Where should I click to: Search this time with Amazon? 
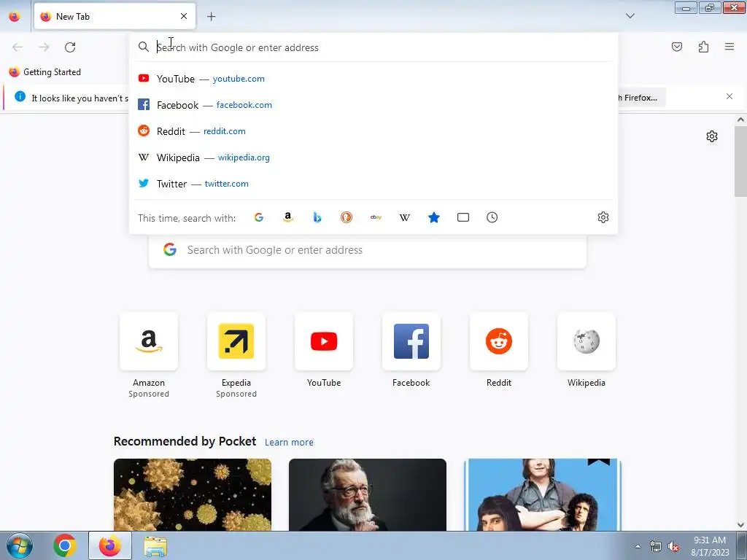tap(287, 217)
